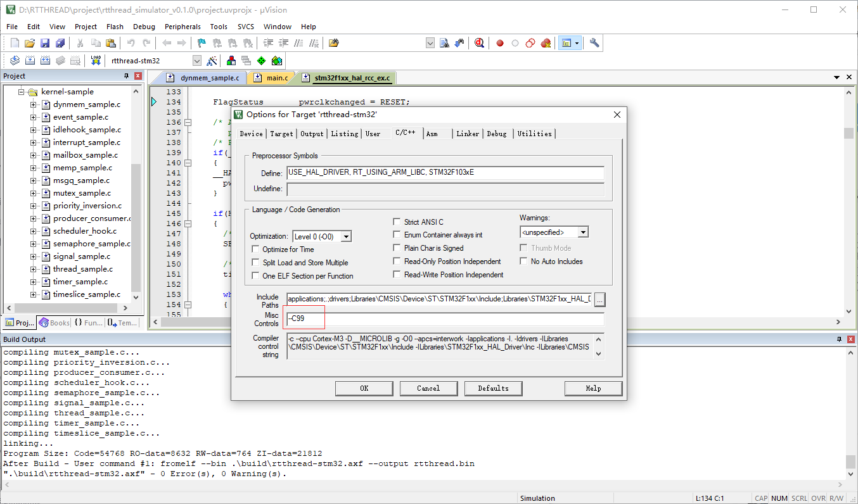
Task: Switch to the Debug tab in Options
Action: [497, 134]
